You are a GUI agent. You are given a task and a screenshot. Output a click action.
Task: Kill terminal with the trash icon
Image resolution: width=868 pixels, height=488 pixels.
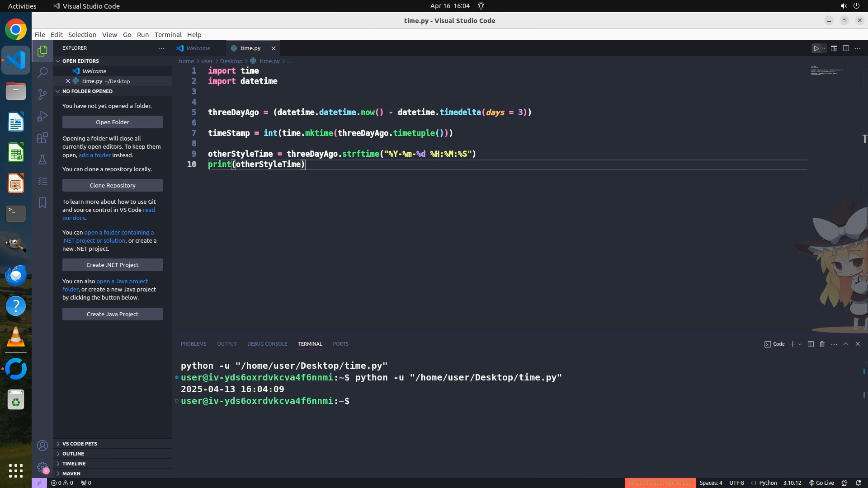click(x=822, y=344)
